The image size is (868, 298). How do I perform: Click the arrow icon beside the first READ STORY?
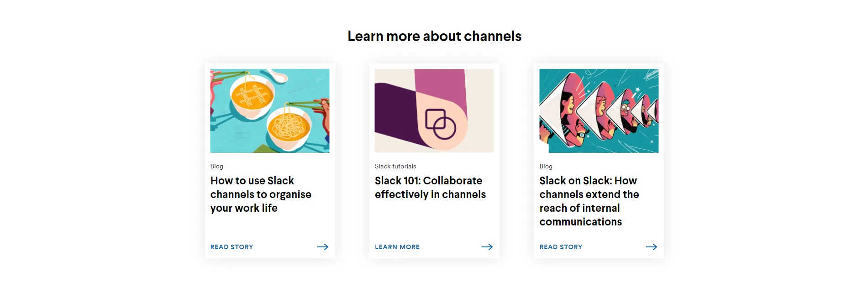click(x=323, y=247)
